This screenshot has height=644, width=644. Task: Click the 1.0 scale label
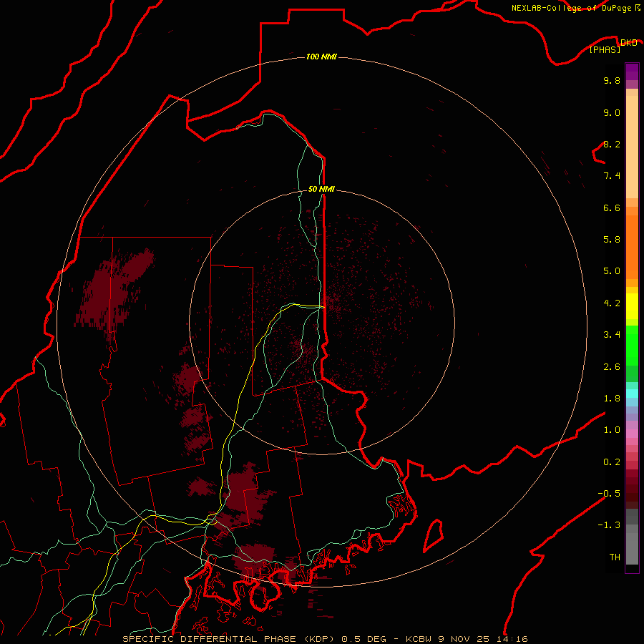point(612,430)
